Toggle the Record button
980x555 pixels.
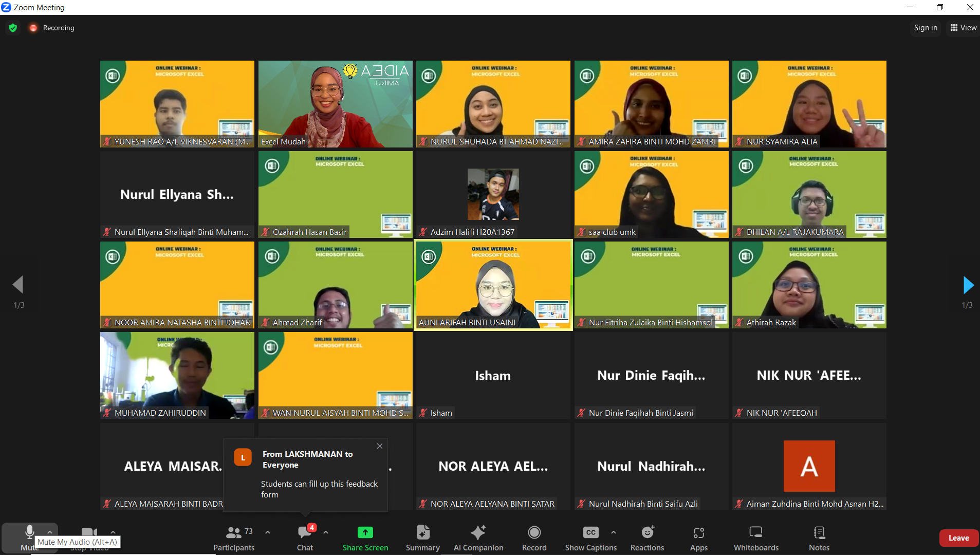click(x=534, y=538)
